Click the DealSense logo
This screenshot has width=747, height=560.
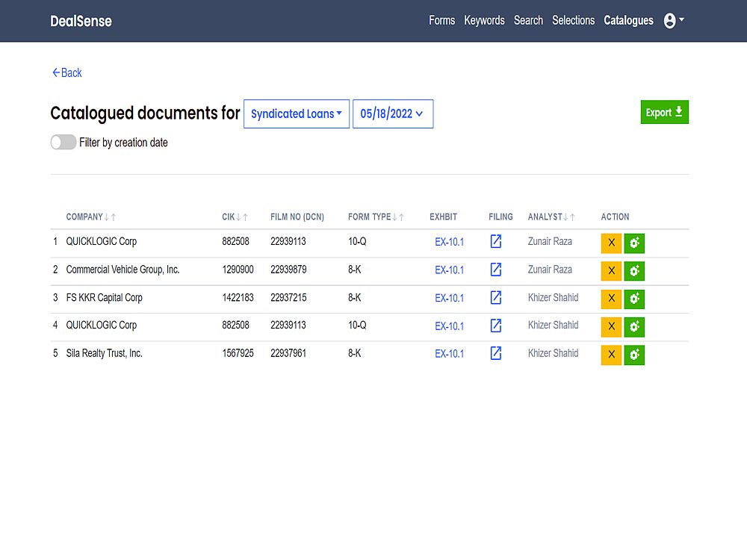tap(81, 21)
